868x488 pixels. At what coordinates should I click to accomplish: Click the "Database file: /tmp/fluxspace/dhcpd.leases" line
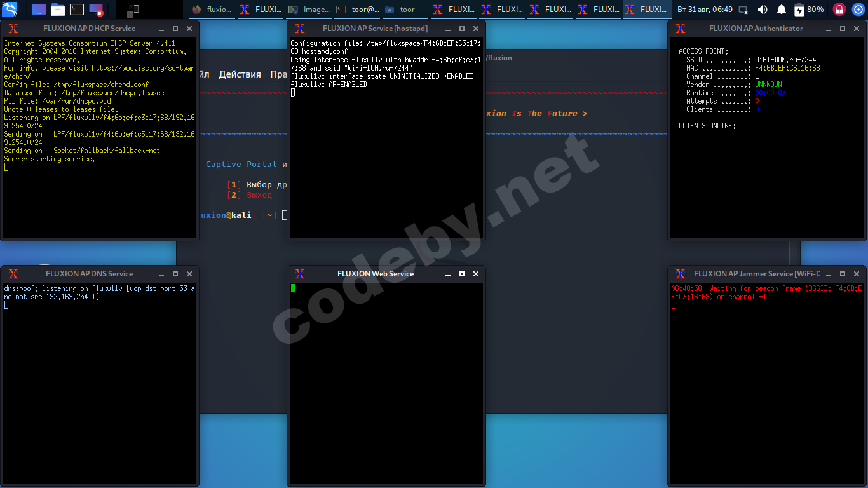coord(84,93)
